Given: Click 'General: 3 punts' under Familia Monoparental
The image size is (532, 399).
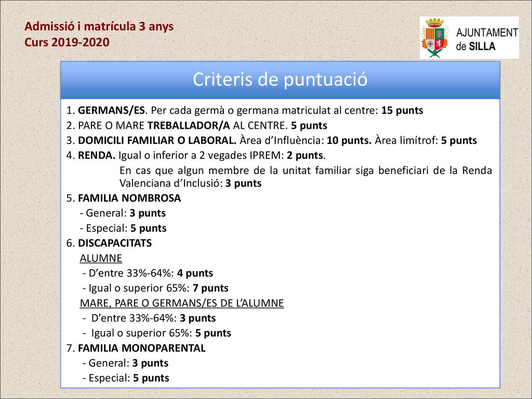Looking at the screenshot, I should (x=125, y=363).
